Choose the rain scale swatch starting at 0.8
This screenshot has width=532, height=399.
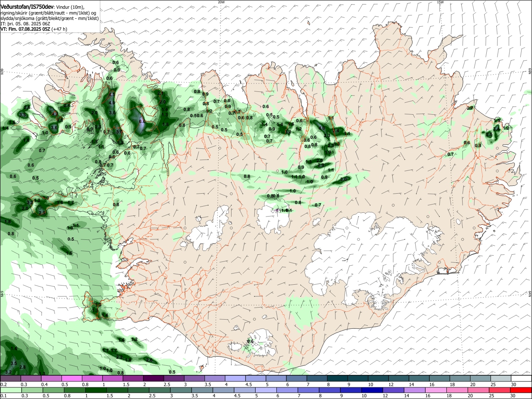(74, 390)
